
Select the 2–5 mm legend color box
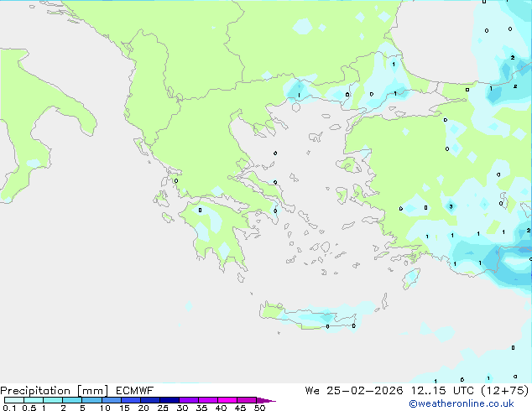point(72,400)
